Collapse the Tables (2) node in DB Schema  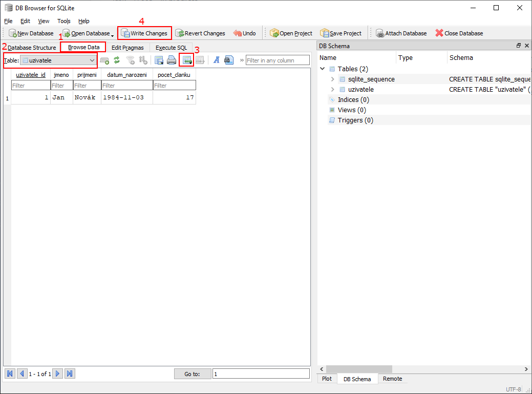click(322, 69)
